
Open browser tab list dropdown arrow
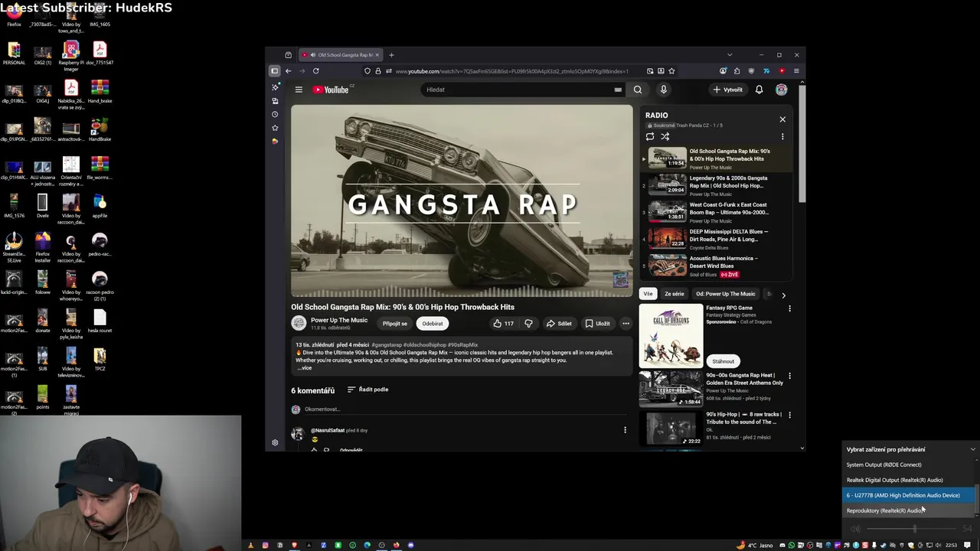point(730,55)
